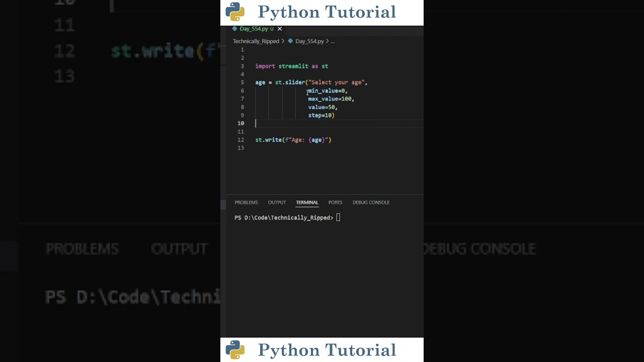This screenshot has width=644, height=362.
Task: Click the 'min_value=0,' argument
Action: (x=328, y=90)
